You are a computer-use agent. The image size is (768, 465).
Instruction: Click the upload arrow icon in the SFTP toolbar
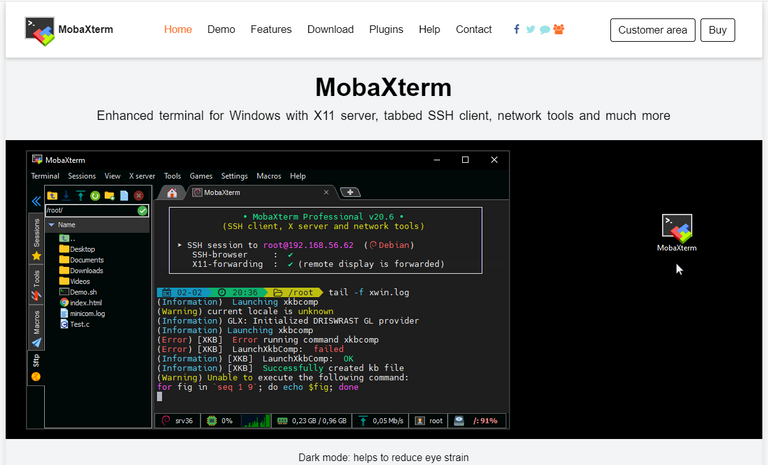80,196
